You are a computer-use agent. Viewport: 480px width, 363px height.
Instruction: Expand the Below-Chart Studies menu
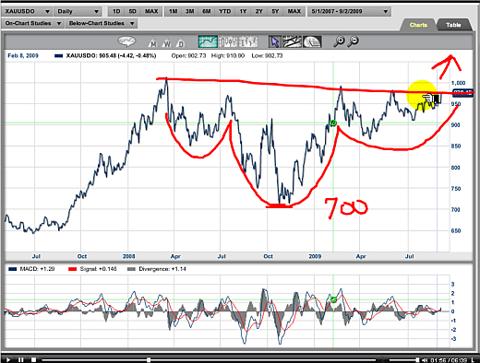tap(101, 23)
